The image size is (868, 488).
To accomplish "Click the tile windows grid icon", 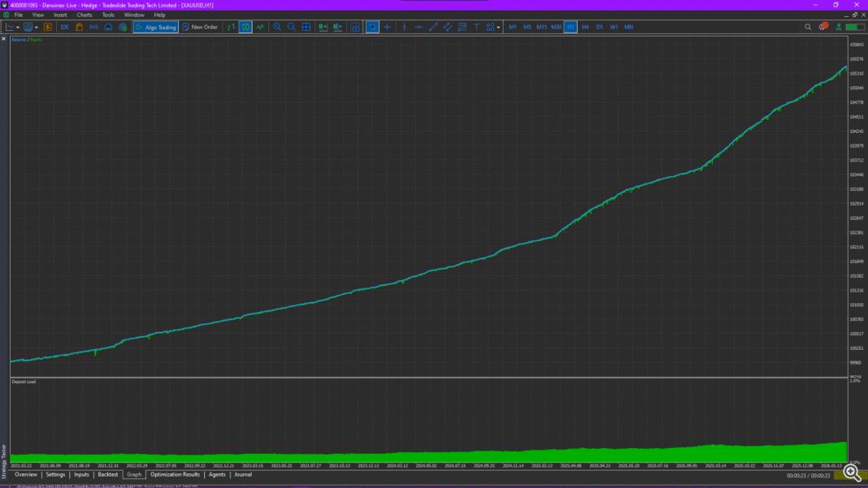I will tap(306, 27).
